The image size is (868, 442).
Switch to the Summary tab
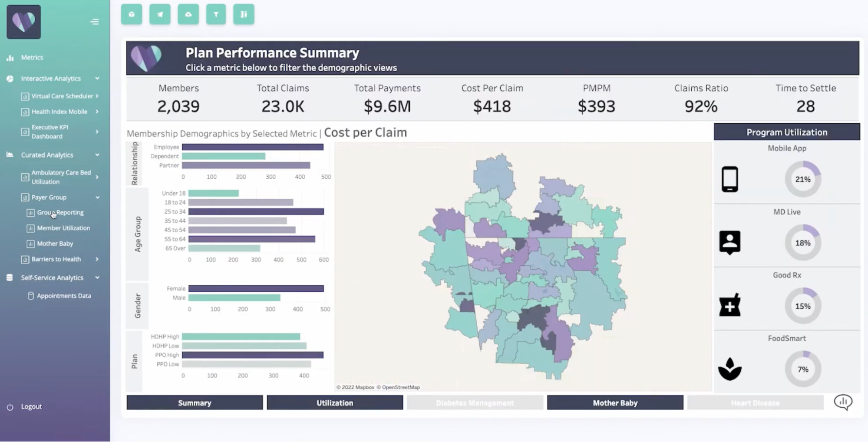[195, 402]
